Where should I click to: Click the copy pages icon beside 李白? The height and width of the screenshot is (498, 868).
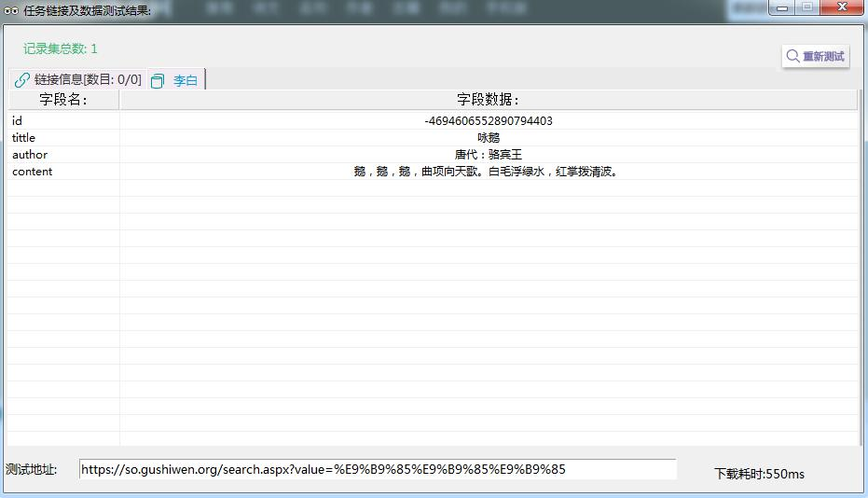(158, 81)
